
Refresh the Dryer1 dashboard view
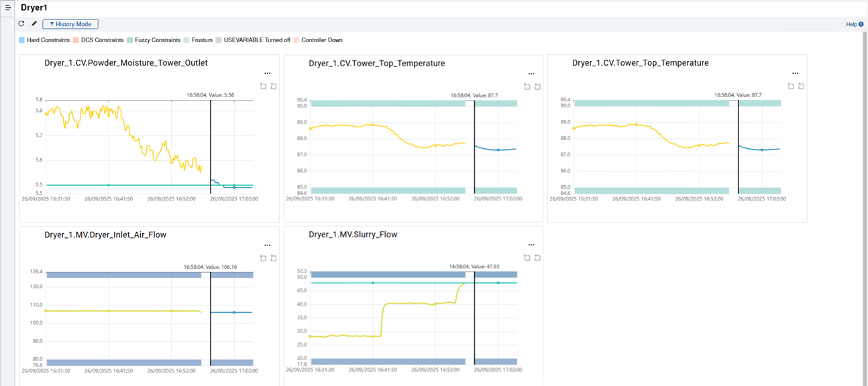pyautogui.click(x=21, y=23)
